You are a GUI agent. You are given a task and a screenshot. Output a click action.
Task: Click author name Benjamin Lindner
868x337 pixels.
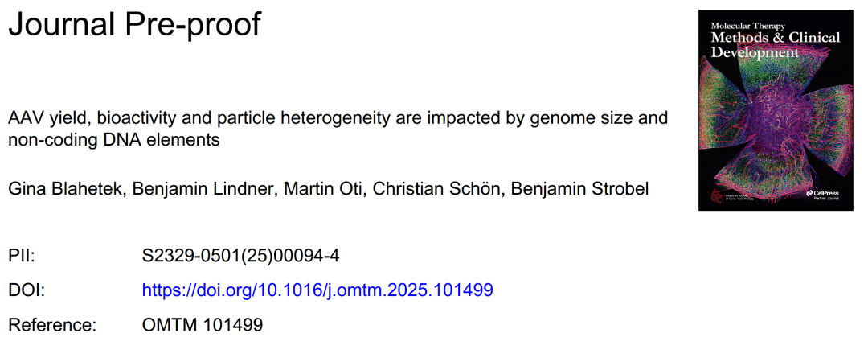pos(202,189)
